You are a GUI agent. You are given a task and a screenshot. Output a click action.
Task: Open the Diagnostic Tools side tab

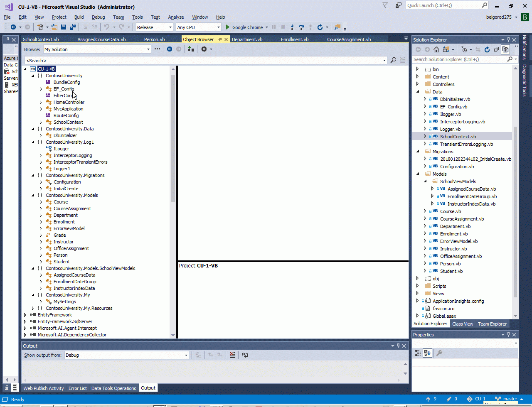525,81
